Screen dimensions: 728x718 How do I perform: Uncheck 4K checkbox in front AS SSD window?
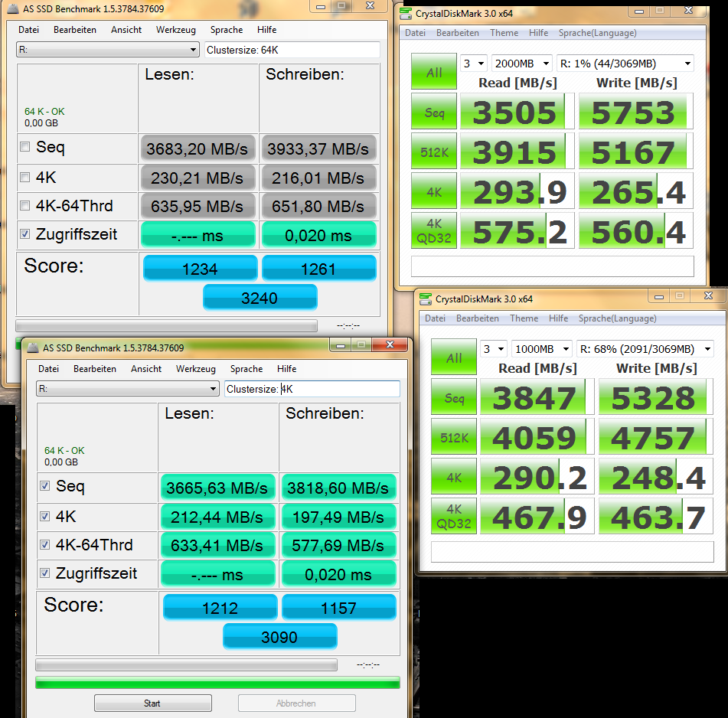pos(45,516)
